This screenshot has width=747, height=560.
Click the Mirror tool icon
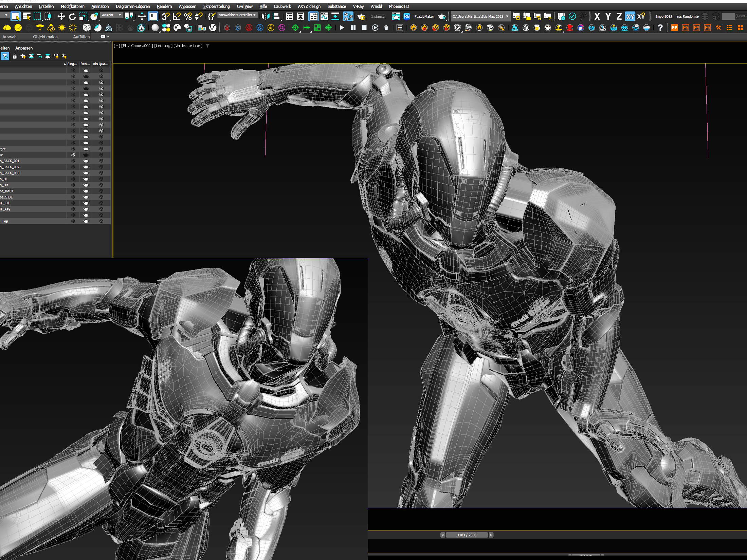[265, 16]
